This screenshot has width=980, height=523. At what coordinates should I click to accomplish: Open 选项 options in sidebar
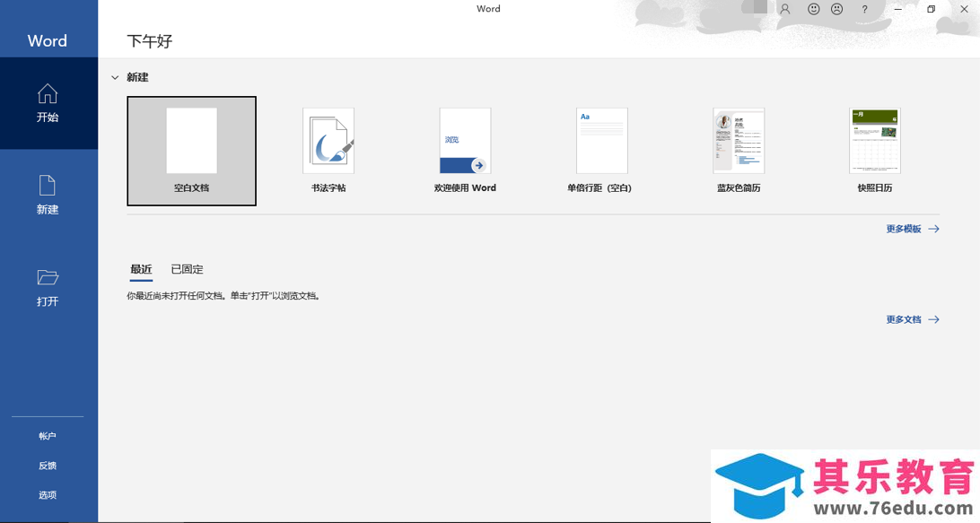48,495
